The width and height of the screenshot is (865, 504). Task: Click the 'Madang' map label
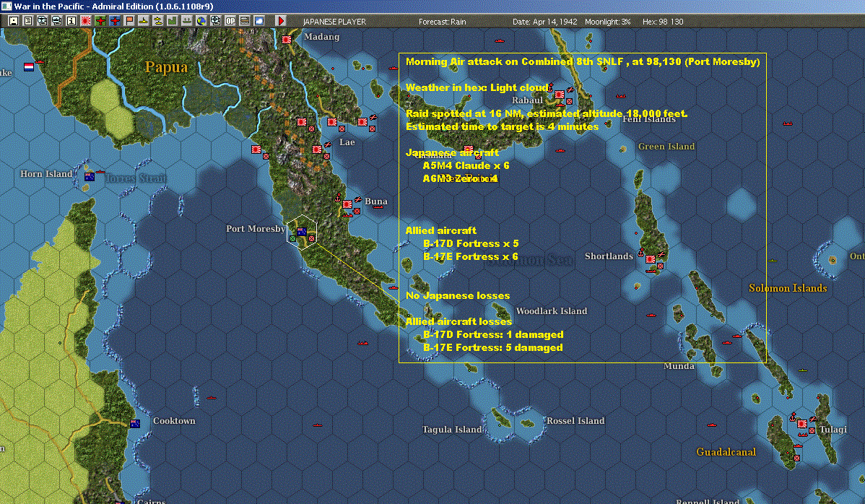pyautogui.click(x=321, y=36)
